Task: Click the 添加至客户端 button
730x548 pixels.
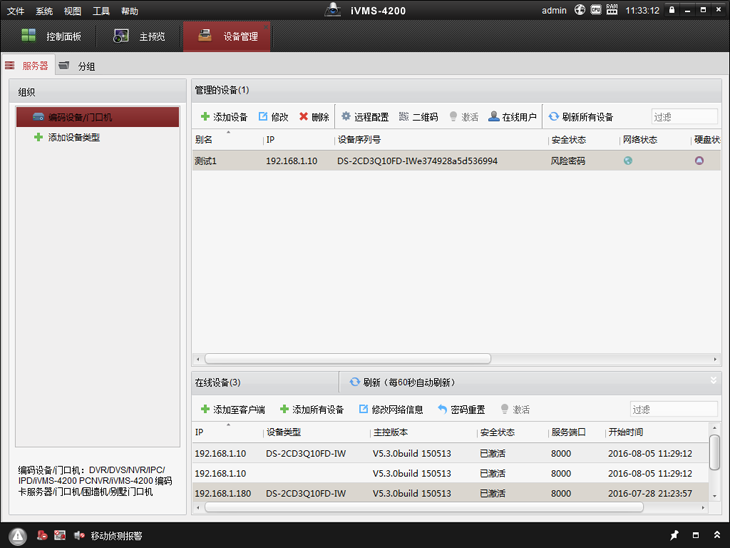Action: [x=232, y=409]
